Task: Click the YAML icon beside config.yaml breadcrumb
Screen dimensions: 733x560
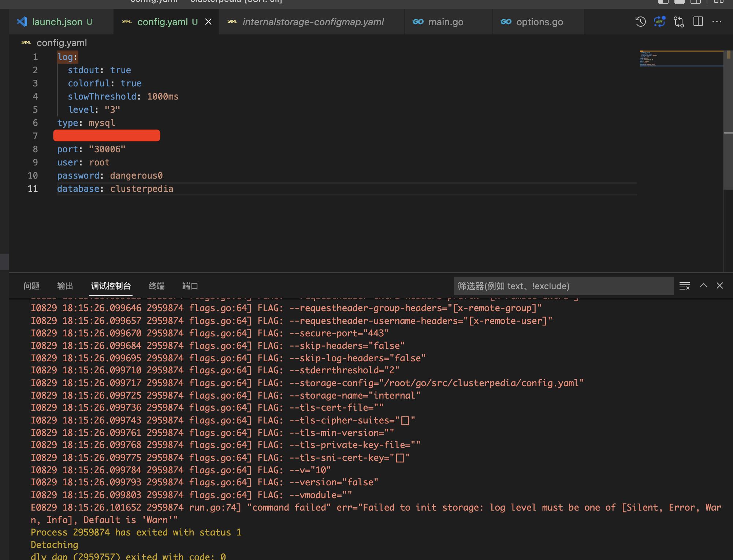Action: (26, 43)
